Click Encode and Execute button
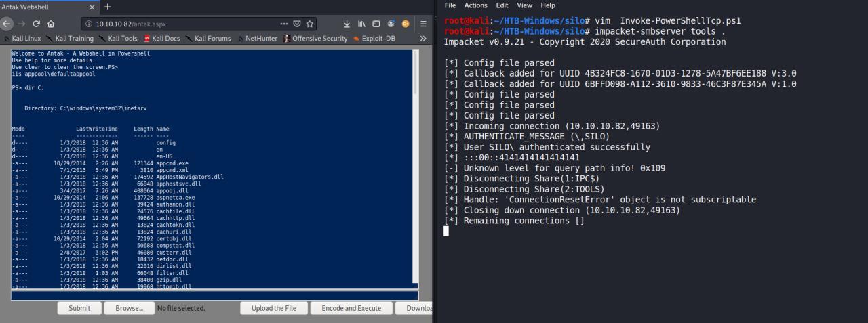868x323 pixels. point(351,308)
